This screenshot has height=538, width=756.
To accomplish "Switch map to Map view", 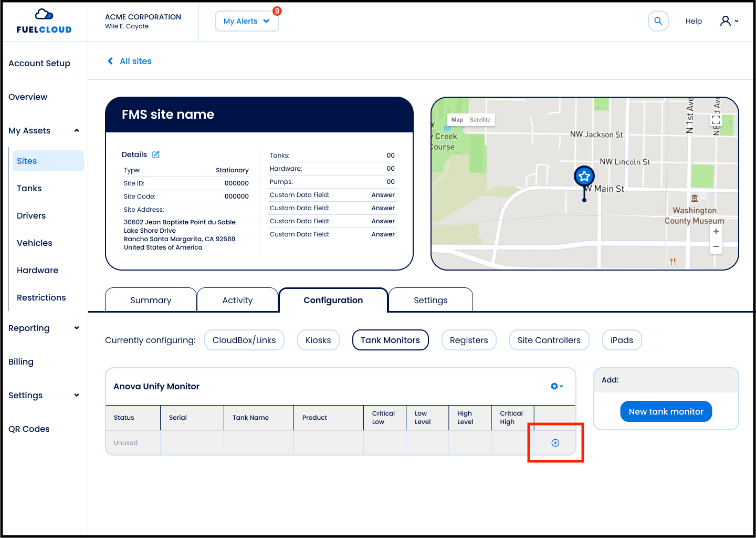I will pyautogui.click(x=457, y=120).
